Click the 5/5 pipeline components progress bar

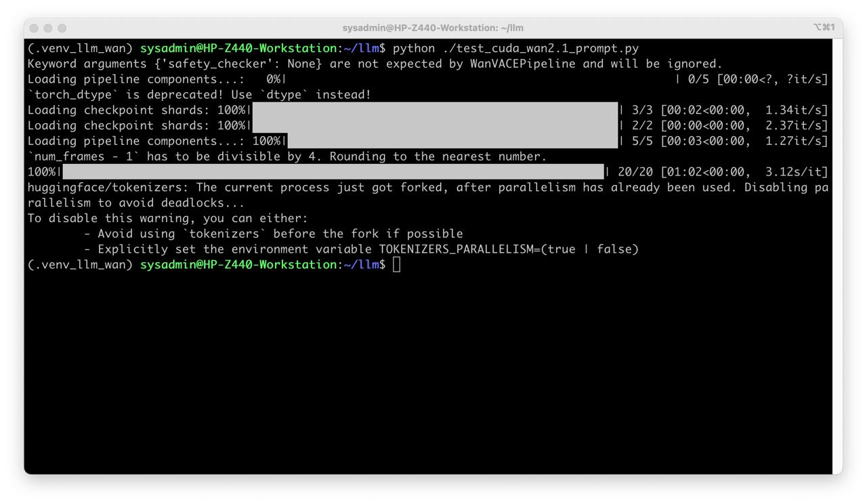coord(452,141)
